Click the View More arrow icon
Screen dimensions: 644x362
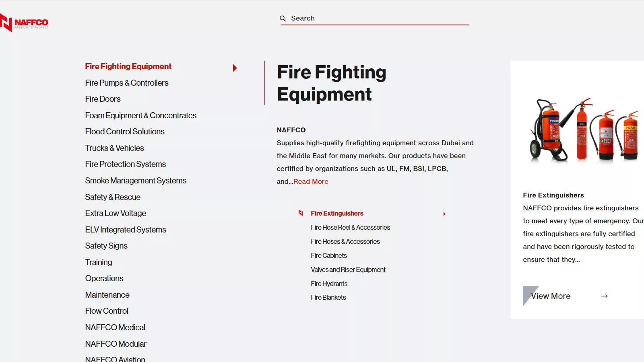click(604, 296)
